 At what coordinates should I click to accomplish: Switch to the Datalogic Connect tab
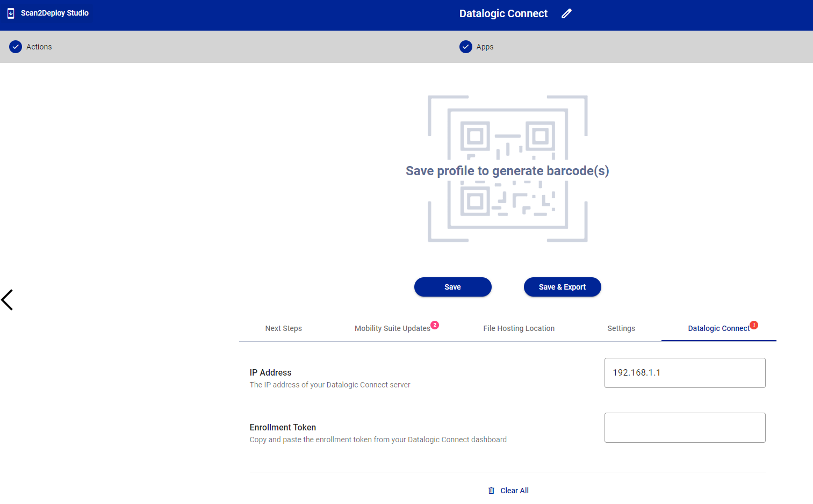coord(719,328)
